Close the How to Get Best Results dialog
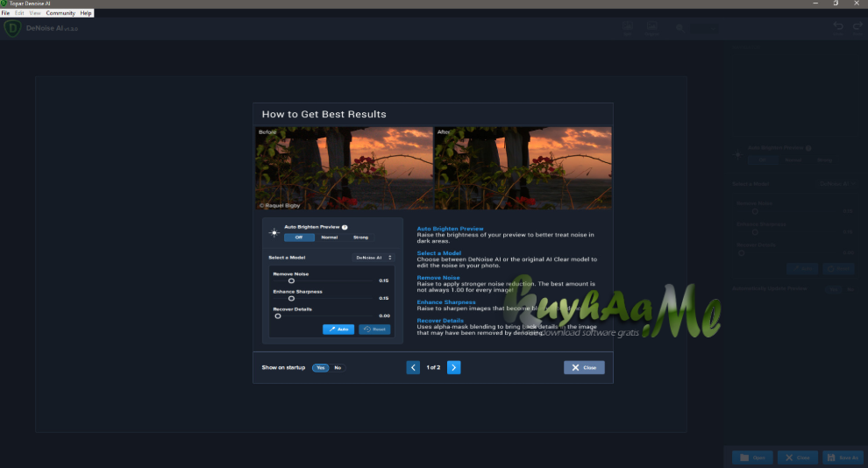The width and height of the screenshot is (868, 468). click(584, 367)
